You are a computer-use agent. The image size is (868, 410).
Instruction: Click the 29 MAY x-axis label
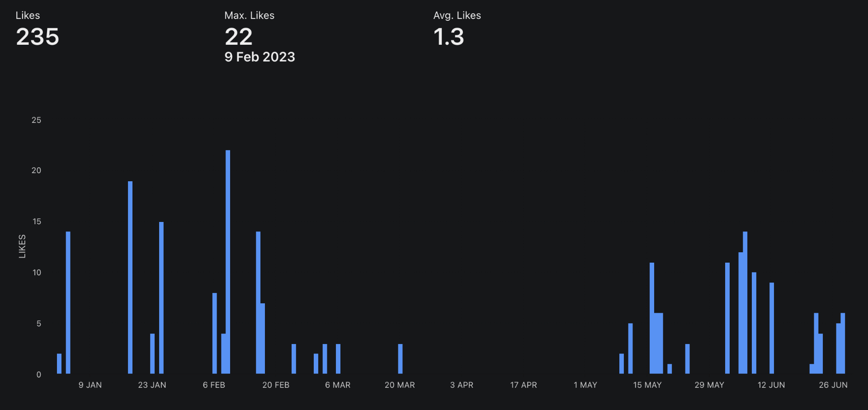click(x=709, y=385)
